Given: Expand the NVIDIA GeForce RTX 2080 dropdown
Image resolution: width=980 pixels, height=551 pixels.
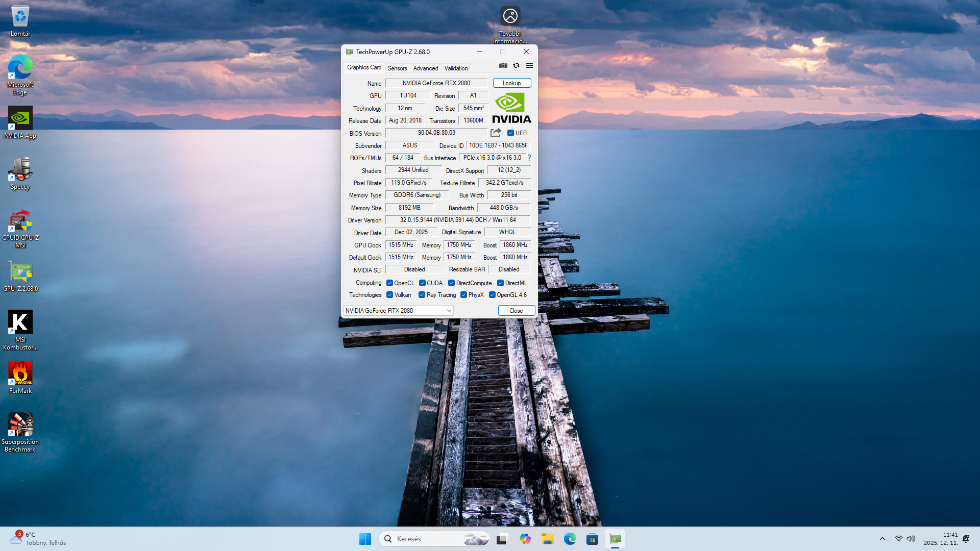Looking at the screenshot, I should (449, 311).
